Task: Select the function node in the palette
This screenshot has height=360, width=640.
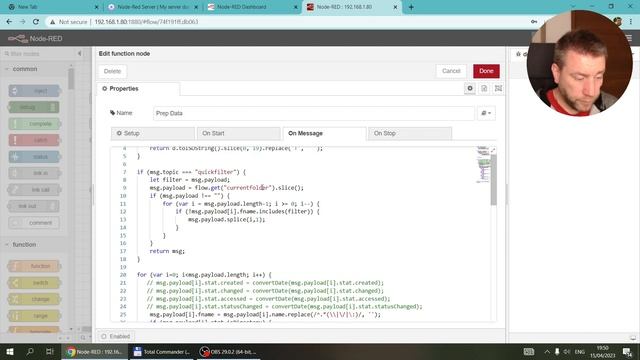Action: pos(34,266)
